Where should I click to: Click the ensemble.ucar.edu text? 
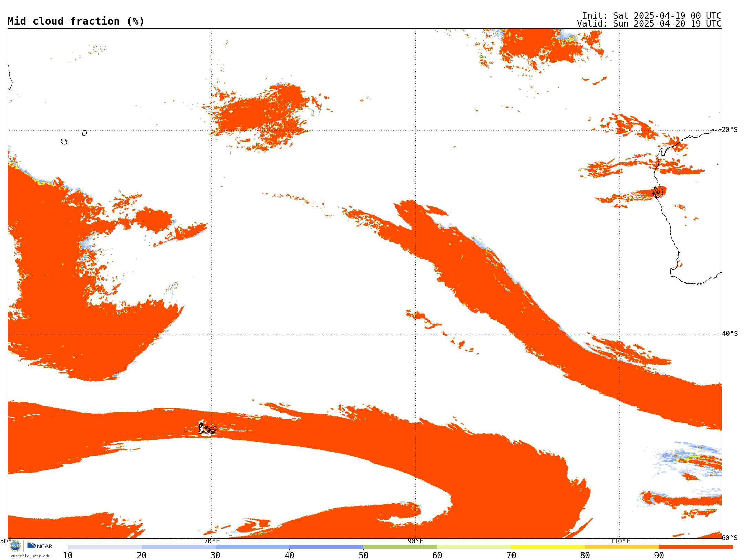tap(31, 556)
